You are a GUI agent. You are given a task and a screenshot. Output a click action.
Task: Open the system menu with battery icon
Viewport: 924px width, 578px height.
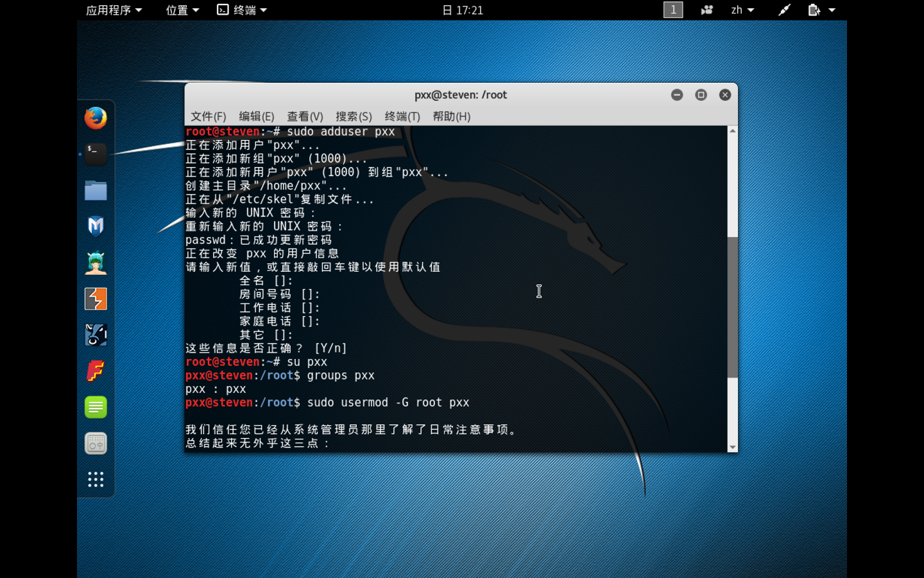pos(821,10)
